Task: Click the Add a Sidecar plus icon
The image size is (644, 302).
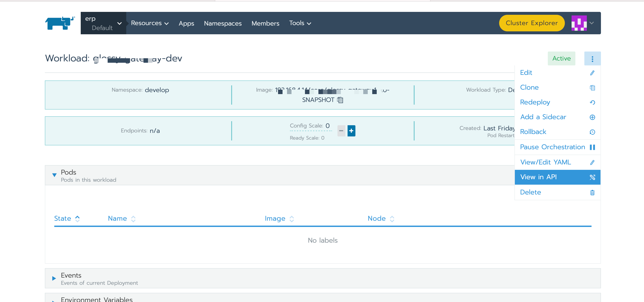Action: pyautogui.click(x=592, y=117)
